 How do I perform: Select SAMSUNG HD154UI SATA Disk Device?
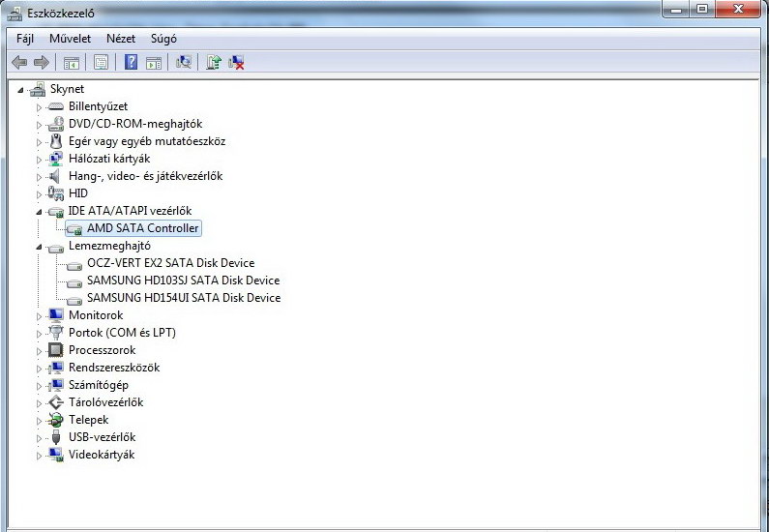click(184, 298)
